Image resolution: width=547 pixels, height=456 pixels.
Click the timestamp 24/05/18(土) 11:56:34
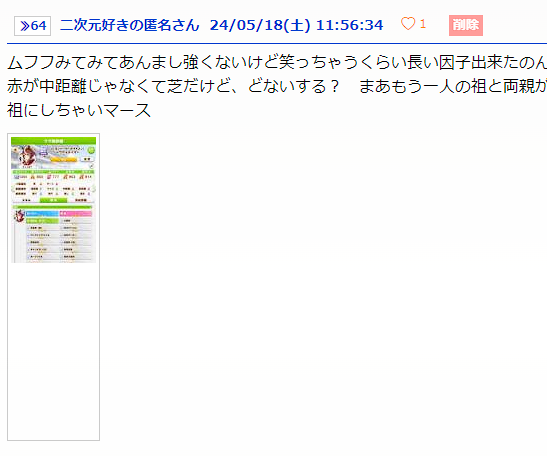(x=296, y=25)
